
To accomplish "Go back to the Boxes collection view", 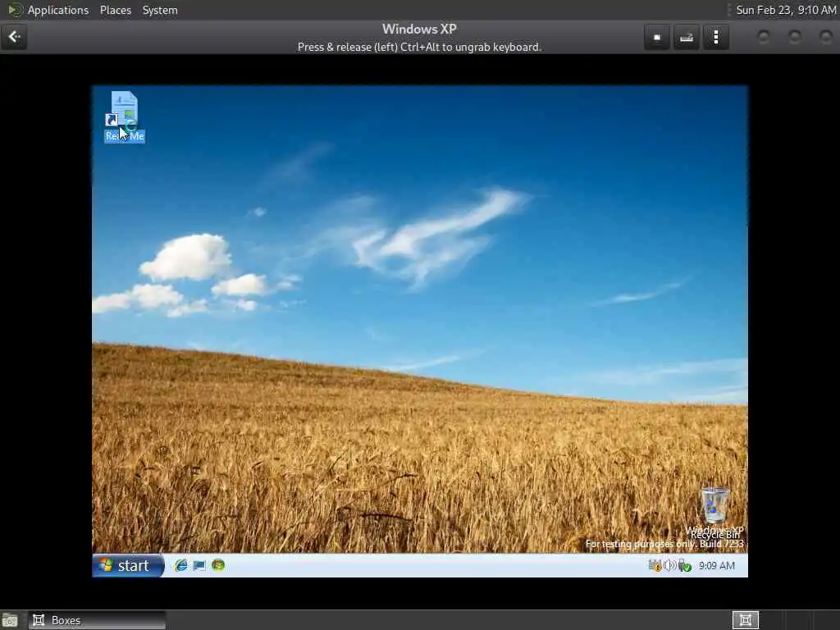I will [14, 37].
